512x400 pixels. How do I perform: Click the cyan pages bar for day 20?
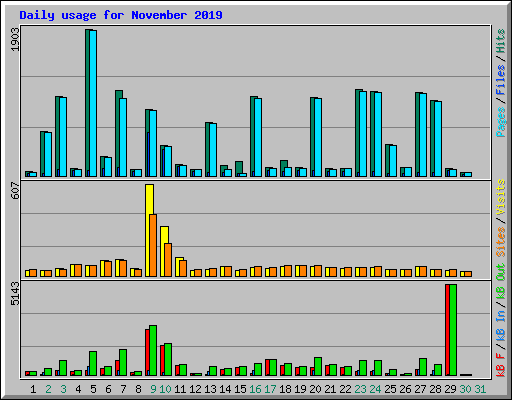coord(318,137)
